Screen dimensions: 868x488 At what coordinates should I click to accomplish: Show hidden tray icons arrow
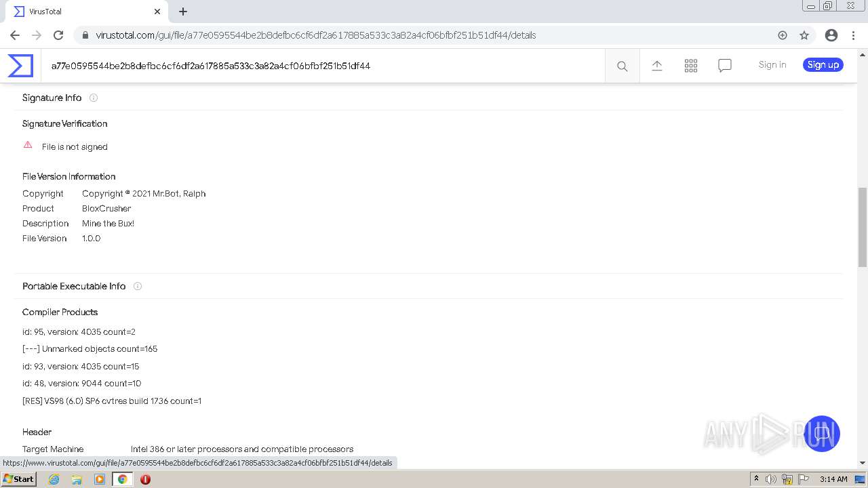point(756,479)
